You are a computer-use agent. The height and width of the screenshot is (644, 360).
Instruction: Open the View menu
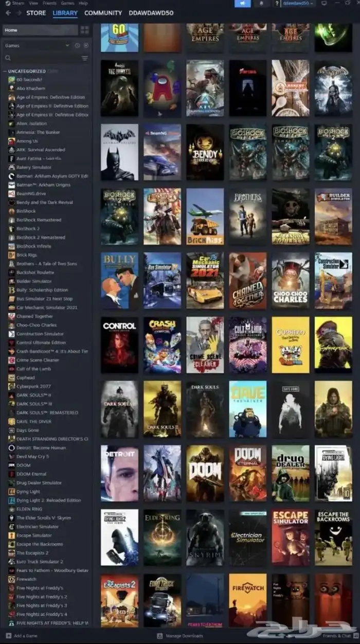tap(33, 3)
